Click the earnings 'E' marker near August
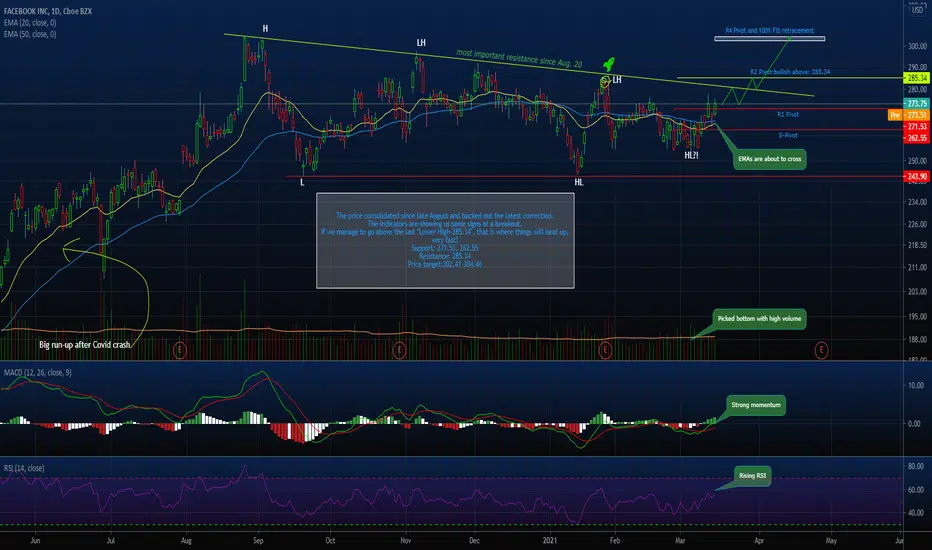The width and height of the screenshot is (932, 550). point(180,350)
